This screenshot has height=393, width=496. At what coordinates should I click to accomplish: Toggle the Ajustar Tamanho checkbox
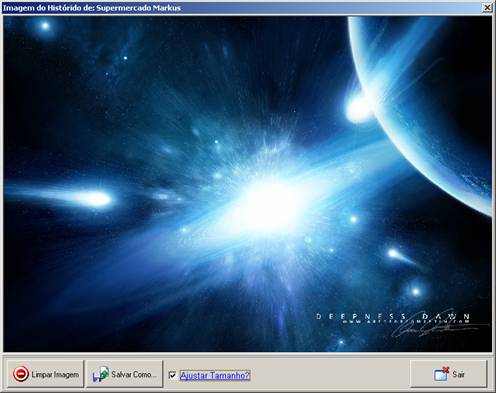[172, 375]
